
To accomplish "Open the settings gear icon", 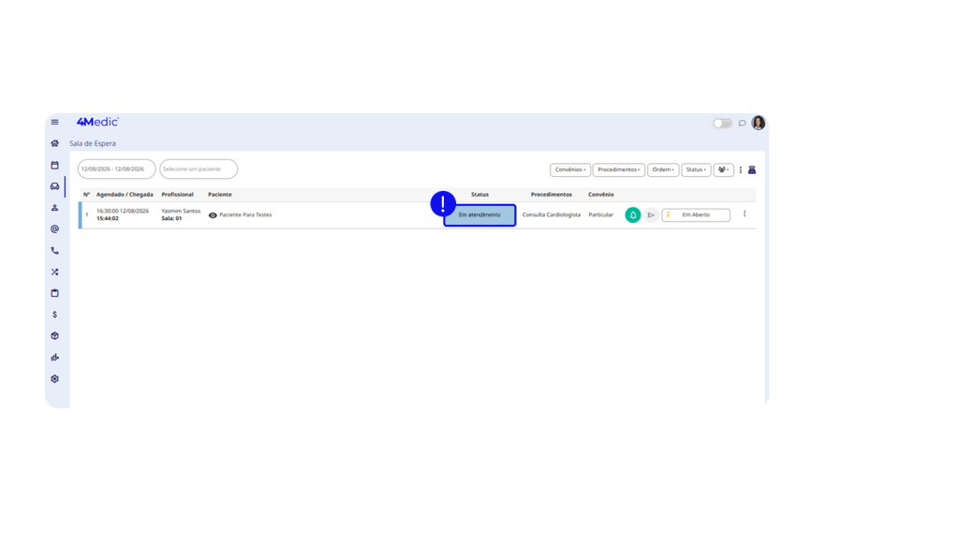I will click(x=54, y=379).
